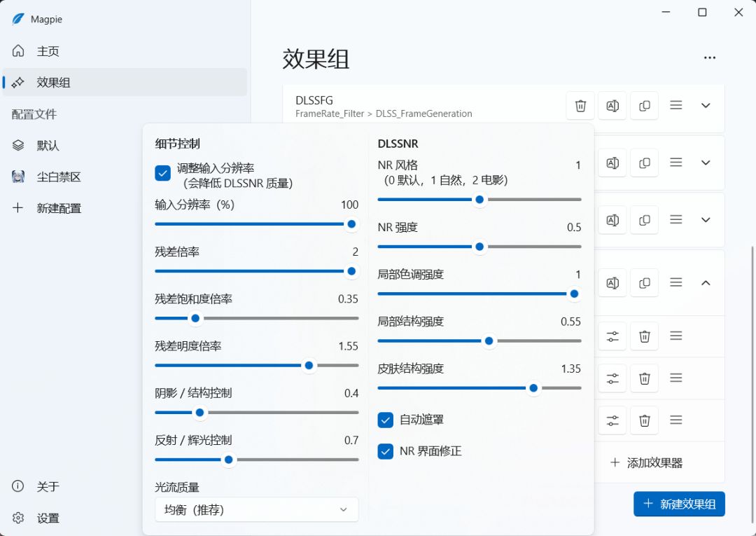Toggle the NR 界面修正 checkbox

pos(385,451)
